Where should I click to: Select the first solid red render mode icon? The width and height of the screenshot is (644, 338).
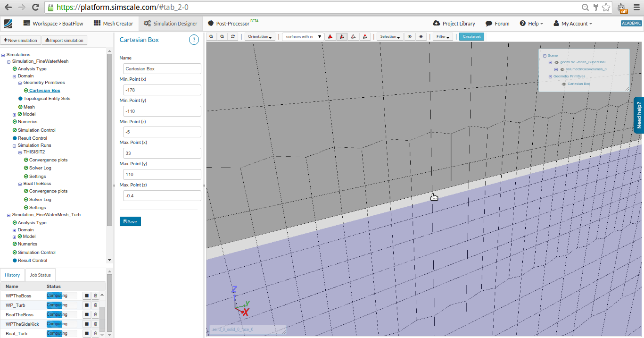tap(330, 37)
